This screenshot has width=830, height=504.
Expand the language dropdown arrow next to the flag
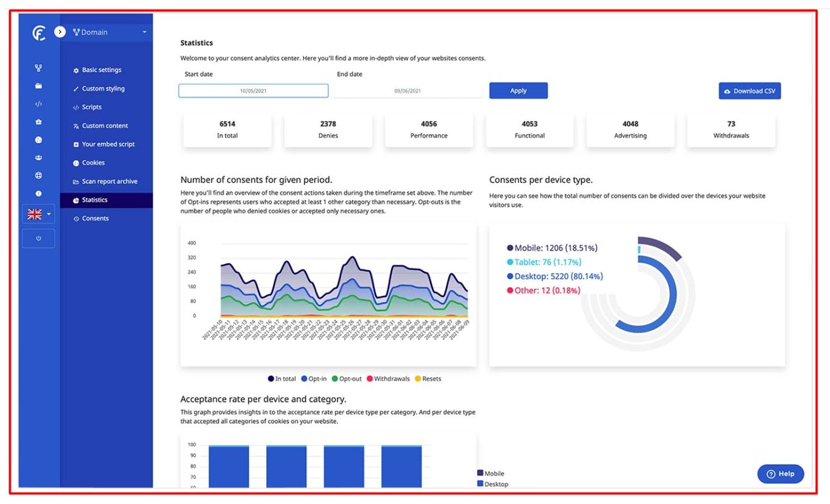pos(49,214)
